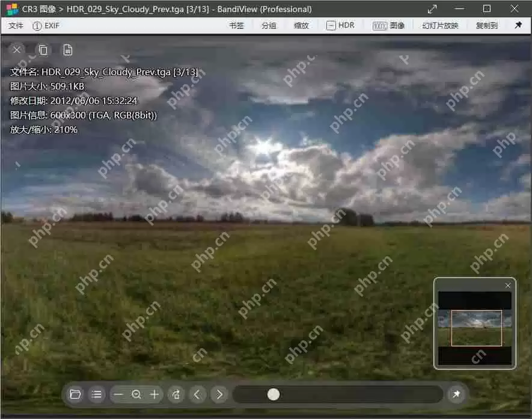This screenshot has height=419, width=532.
Task: Open the file list view icon
Action: [x=97, y=394]
